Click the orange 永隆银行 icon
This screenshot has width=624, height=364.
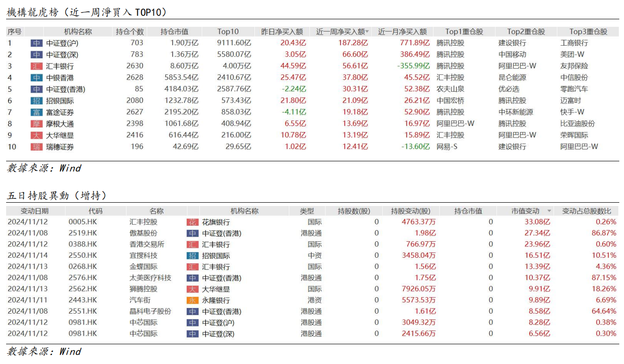[x=192, y=300]
